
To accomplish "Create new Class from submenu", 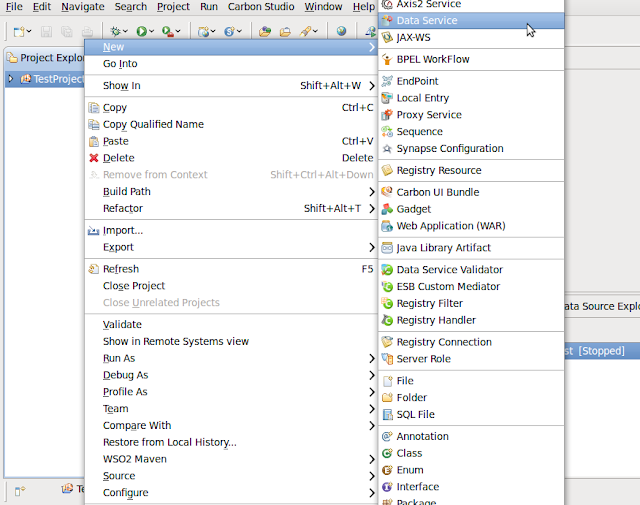I will point(471,453).
